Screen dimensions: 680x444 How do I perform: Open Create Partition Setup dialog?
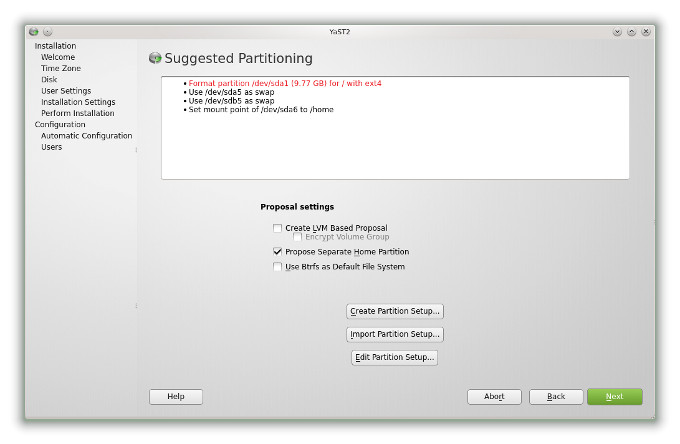395,311
